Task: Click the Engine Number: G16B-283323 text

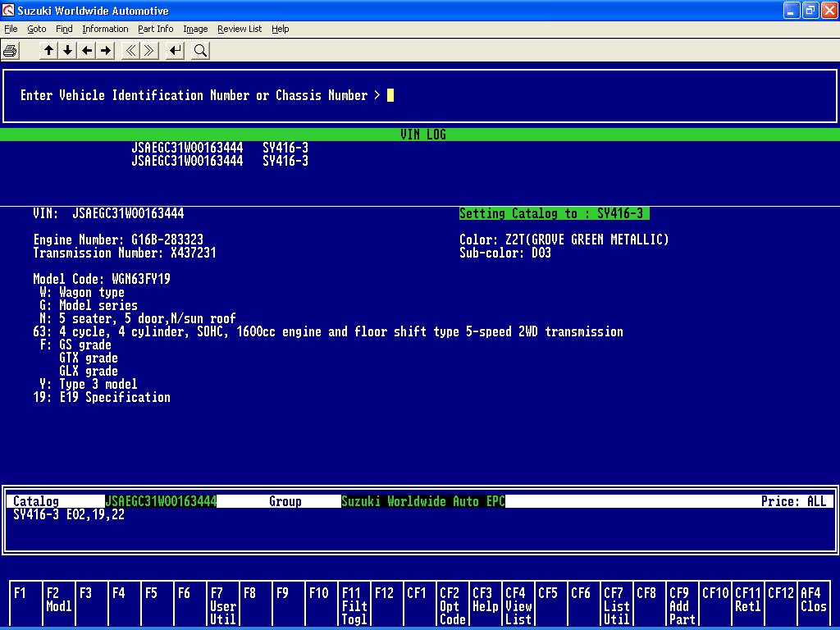Action: (118, 240)
